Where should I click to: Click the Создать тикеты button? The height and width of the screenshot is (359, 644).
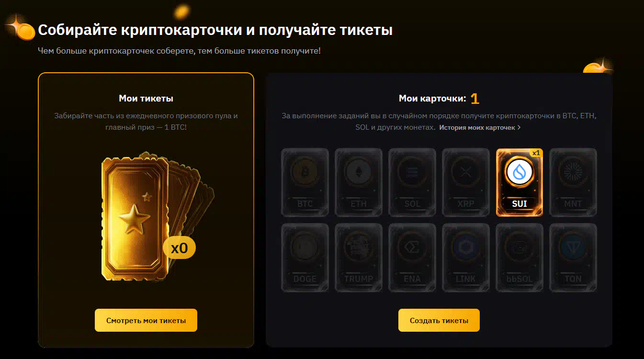point(439,320)
